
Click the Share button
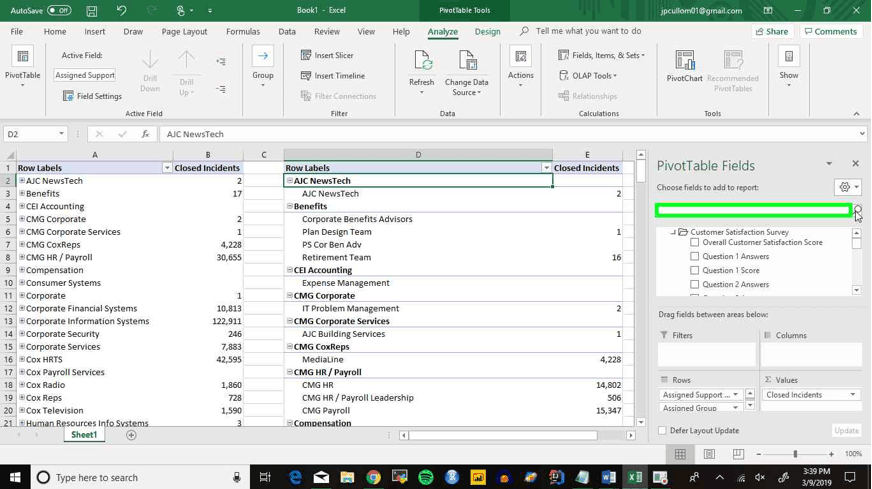772,32
